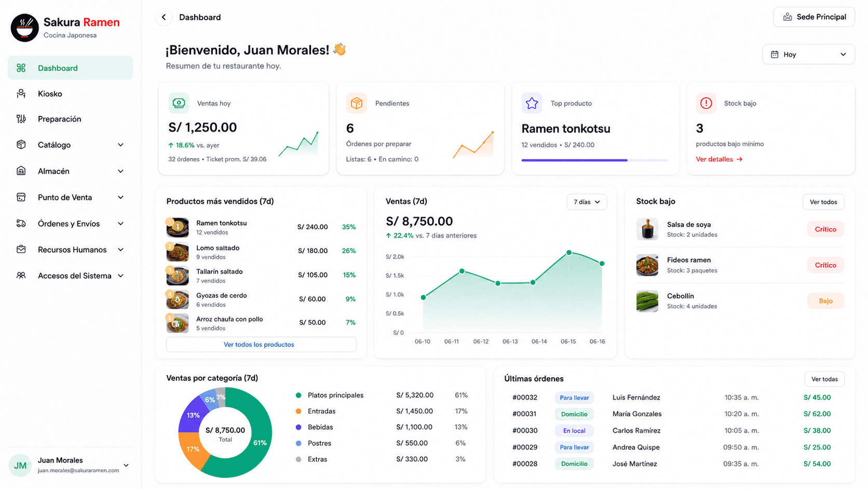The image size is (868, 489).
Task: Click the Pendientes package icon
Action: (x=357, y=103)
